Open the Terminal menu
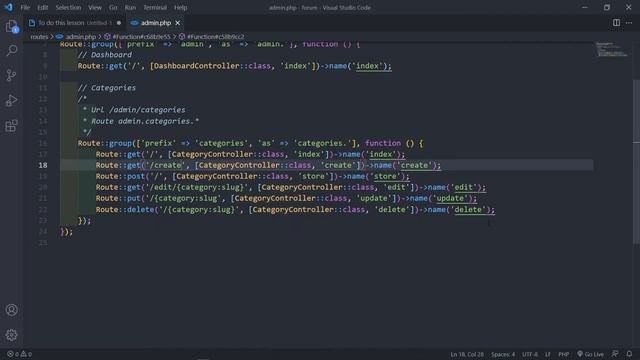Image resolution: width=640 pixels, height=360 pixels. [x=155, y=7]
